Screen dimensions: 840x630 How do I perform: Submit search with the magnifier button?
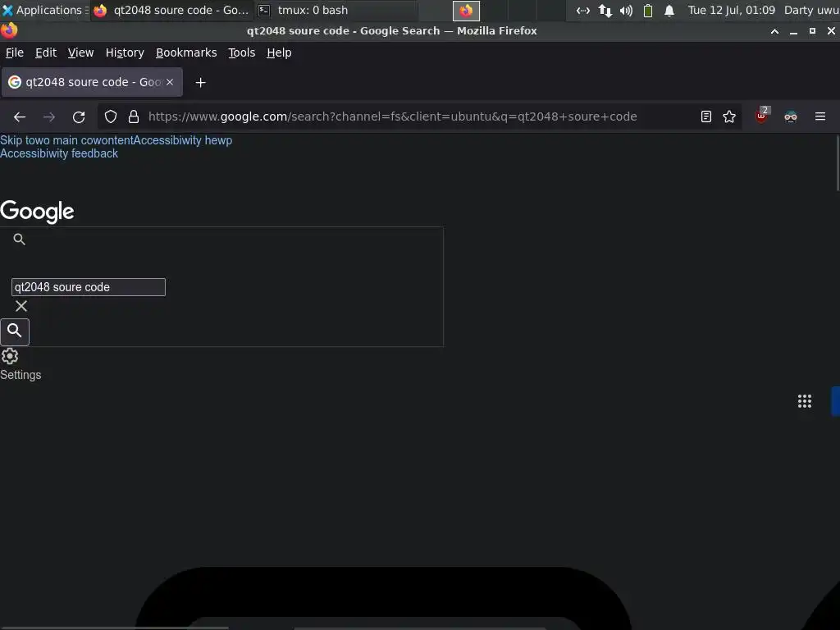15,331
